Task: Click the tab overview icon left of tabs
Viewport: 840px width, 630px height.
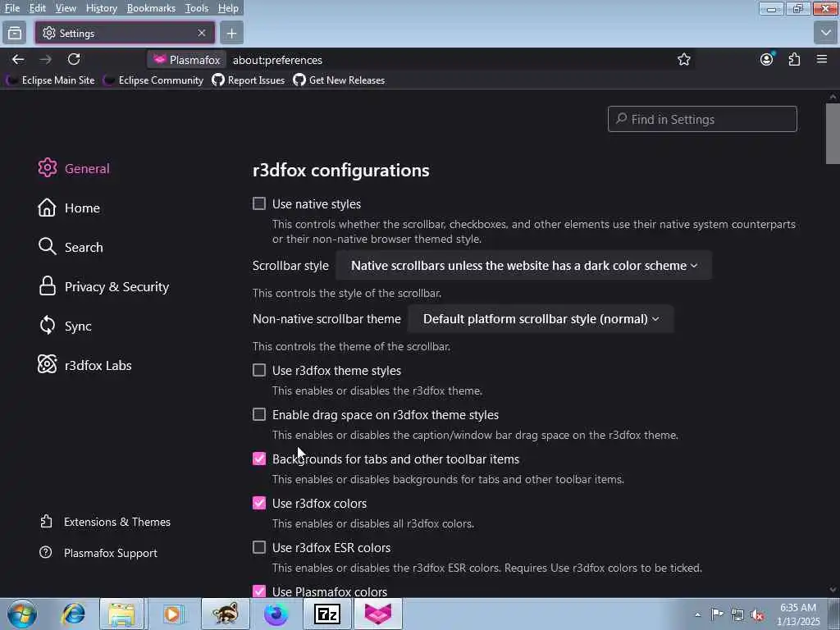Action: pos(15,33)
